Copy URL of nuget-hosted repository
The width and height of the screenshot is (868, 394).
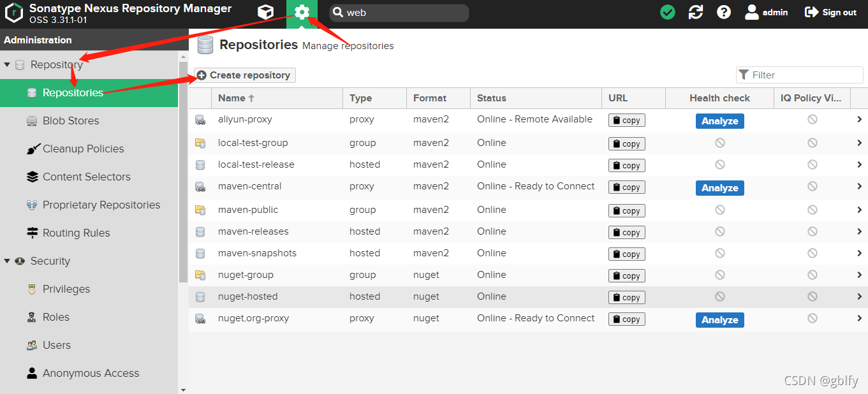pos(626,298)
